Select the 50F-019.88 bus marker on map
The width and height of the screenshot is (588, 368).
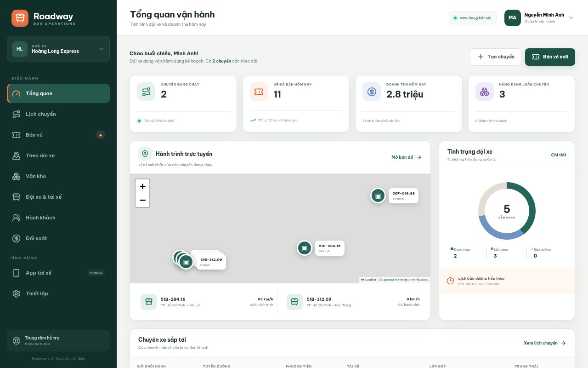(378, 195)
